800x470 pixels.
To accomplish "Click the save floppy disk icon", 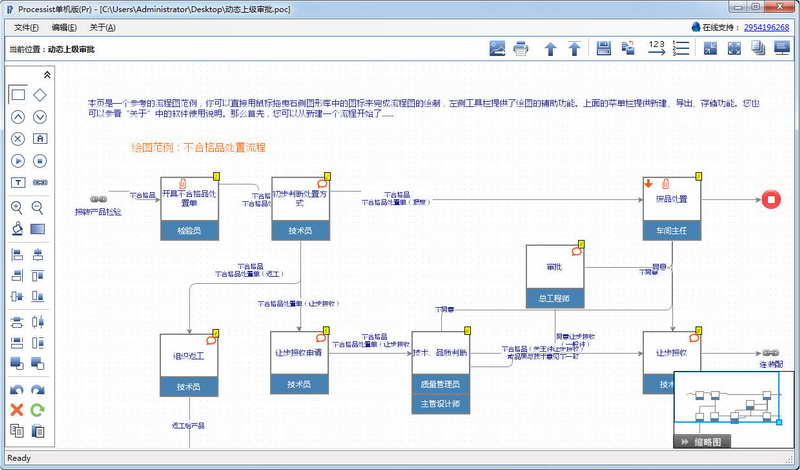I will tap(604, 48).
